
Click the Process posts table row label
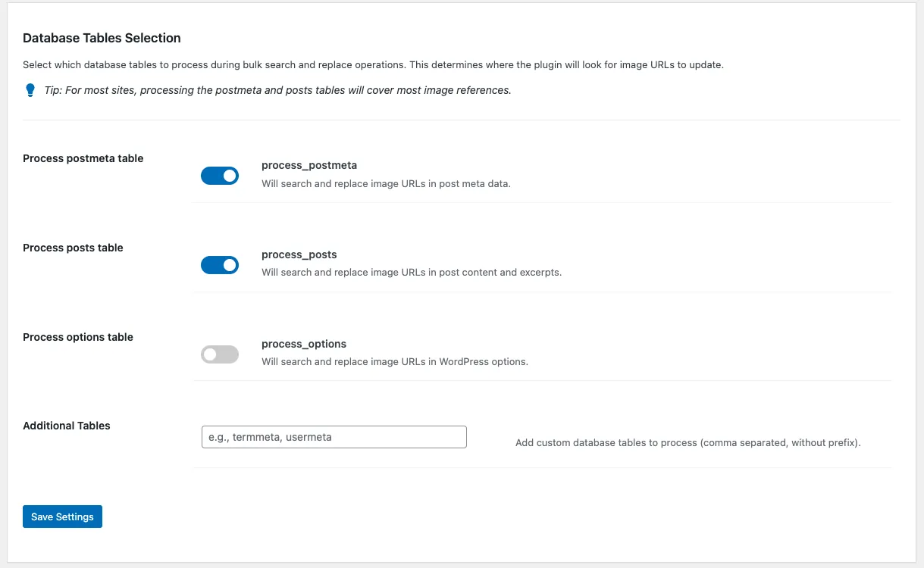tap(73, 248)
